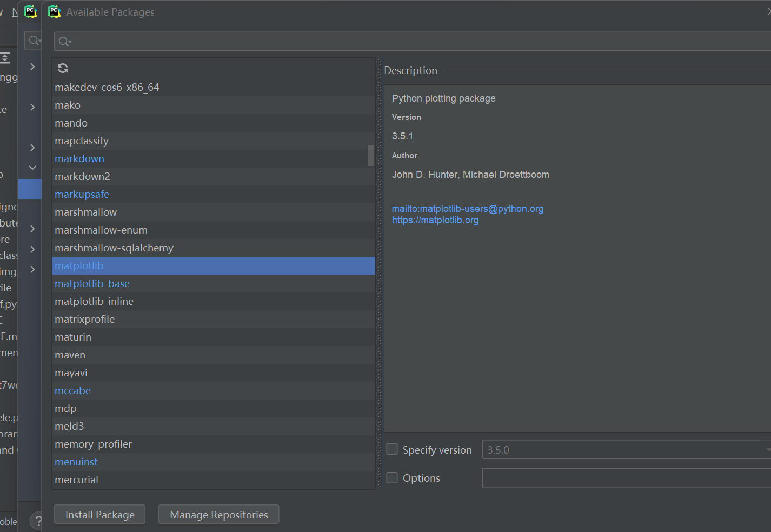Select makedev-cos6-x86_64 package

213,87
